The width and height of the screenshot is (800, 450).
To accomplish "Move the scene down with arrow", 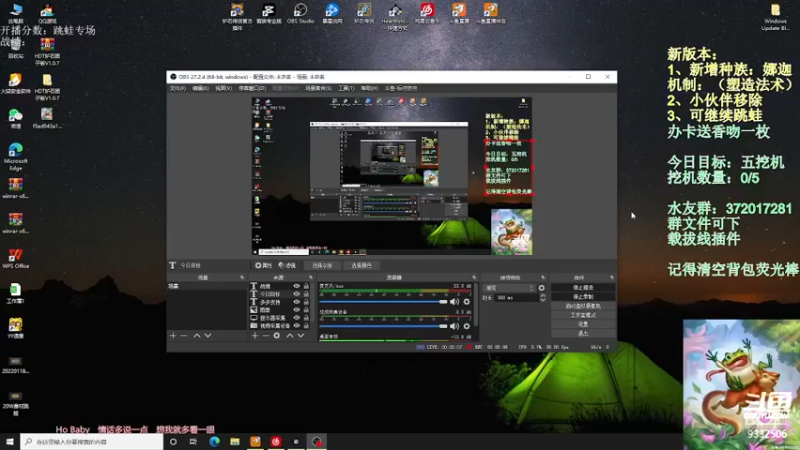I will pos(208,336).
